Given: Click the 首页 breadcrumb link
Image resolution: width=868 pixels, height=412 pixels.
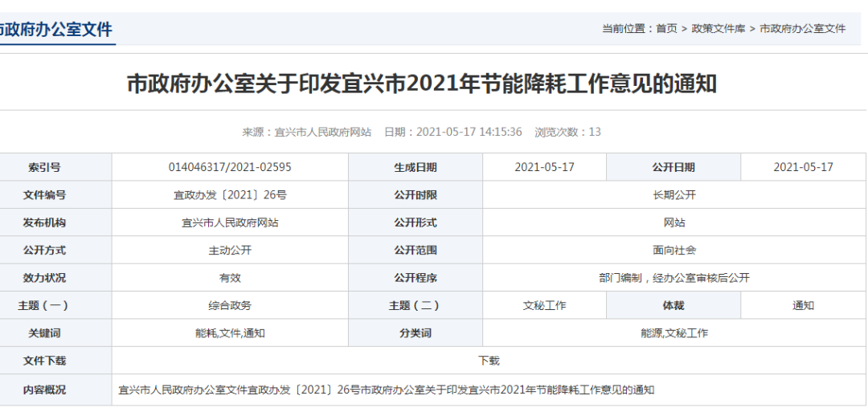Looking at the screenshot, I should [666, 28].
